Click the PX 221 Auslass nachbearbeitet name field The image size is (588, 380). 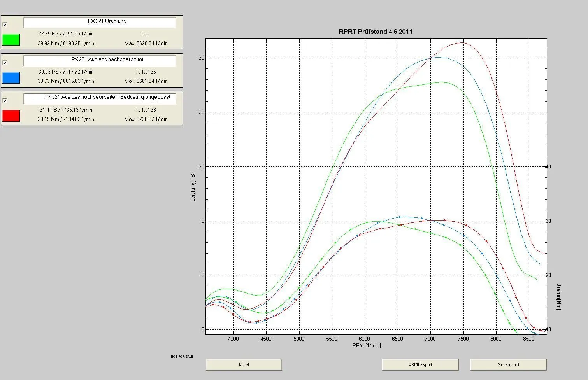pos(100,60)
